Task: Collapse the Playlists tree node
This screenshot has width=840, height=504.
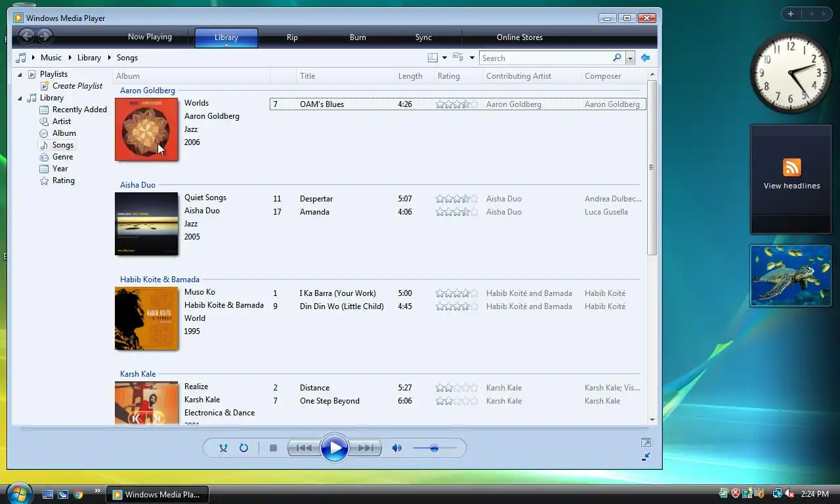Action: click(x=20, y=74)
